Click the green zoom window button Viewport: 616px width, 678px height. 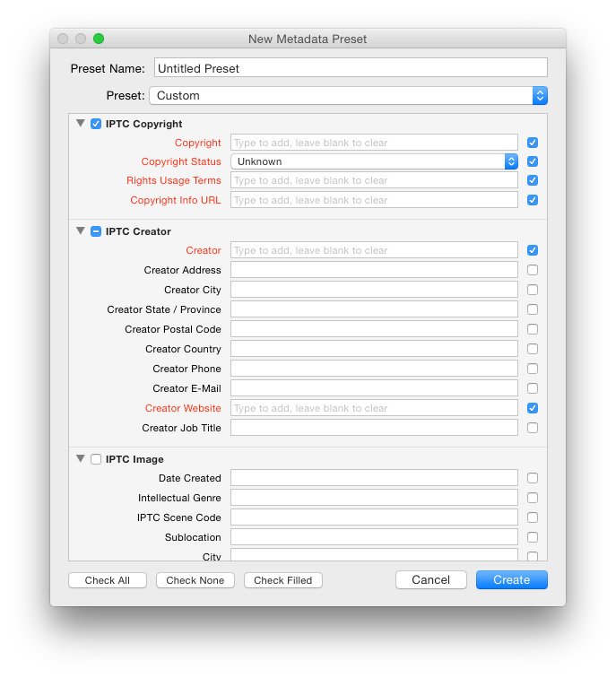point(99,39)
